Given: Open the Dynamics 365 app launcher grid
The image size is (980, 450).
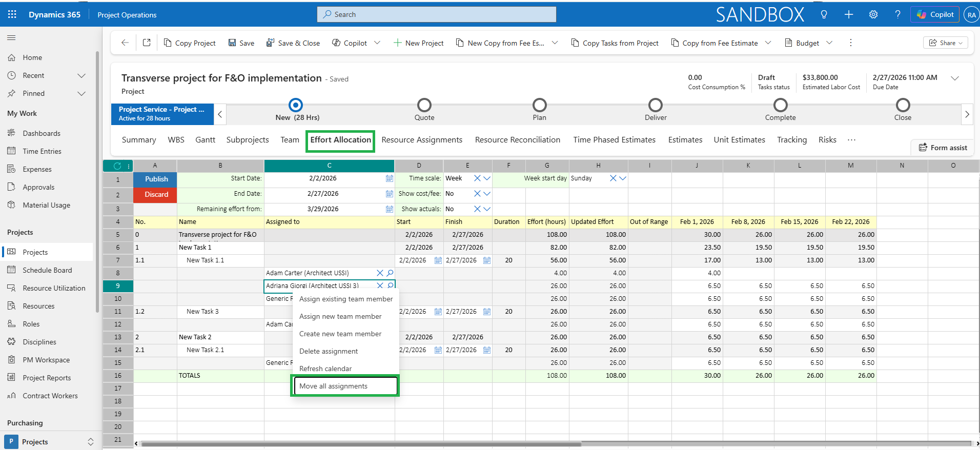Looking at the screenshot, I should pos(12,14).
